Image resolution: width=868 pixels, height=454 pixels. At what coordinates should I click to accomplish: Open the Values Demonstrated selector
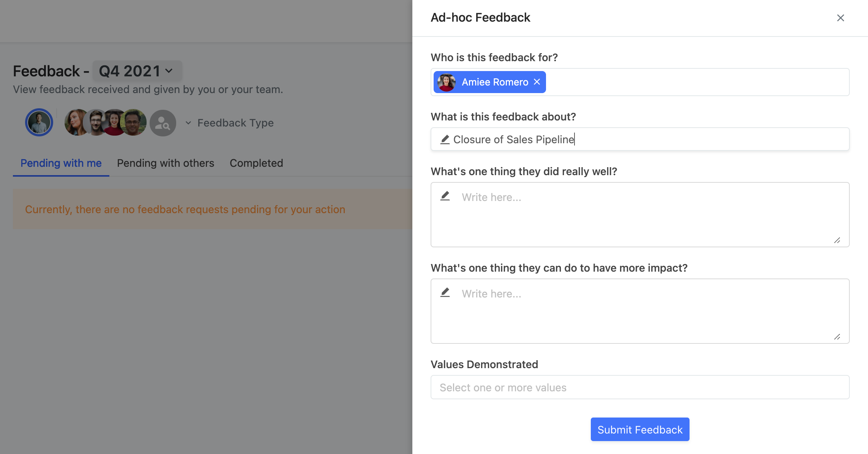point(640,387)
